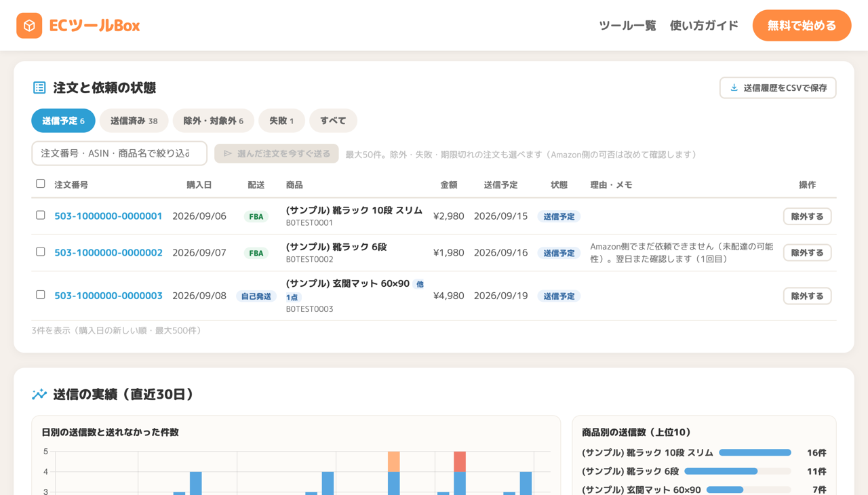Click the Amazon側でまだ依頼できません memo text
This screenshot has height=495, width=868.
coord(682,252)
